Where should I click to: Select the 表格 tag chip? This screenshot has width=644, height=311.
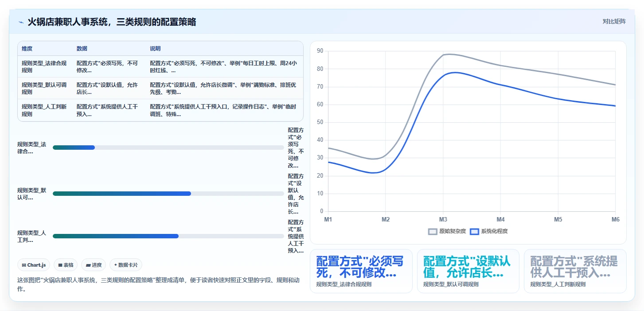tap(66, 265)
